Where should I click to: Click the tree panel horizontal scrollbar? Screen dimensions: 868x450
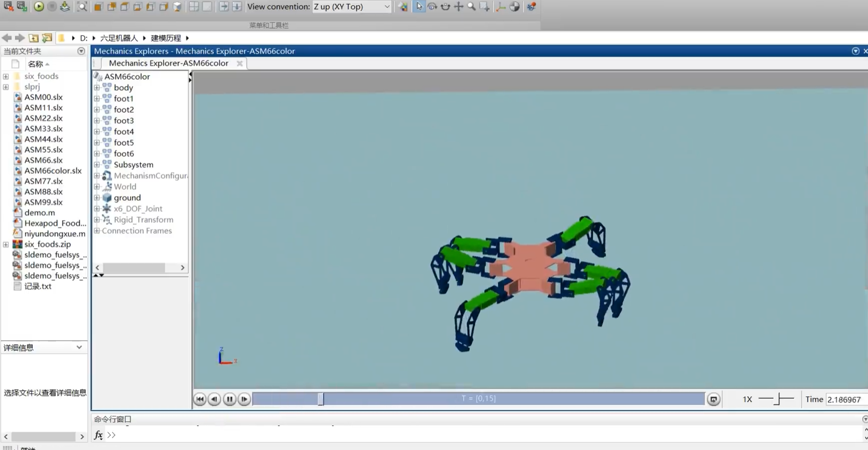pos(134,268)
